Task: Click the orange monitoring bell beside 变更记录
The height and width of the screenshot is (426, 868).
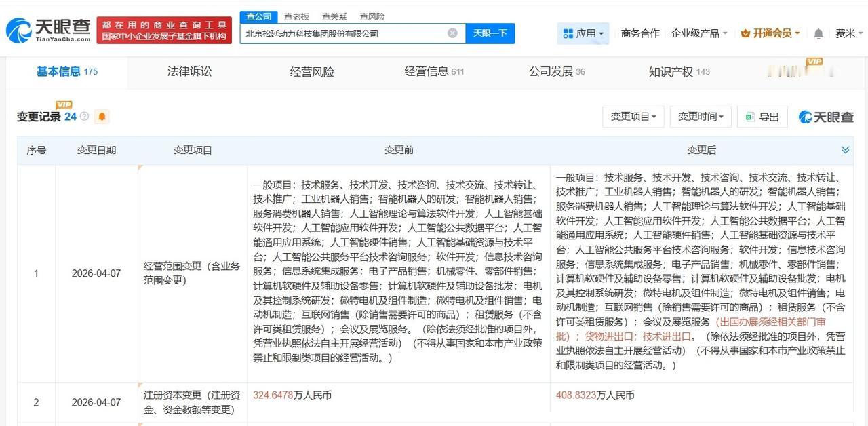Action: coord(102,117)
